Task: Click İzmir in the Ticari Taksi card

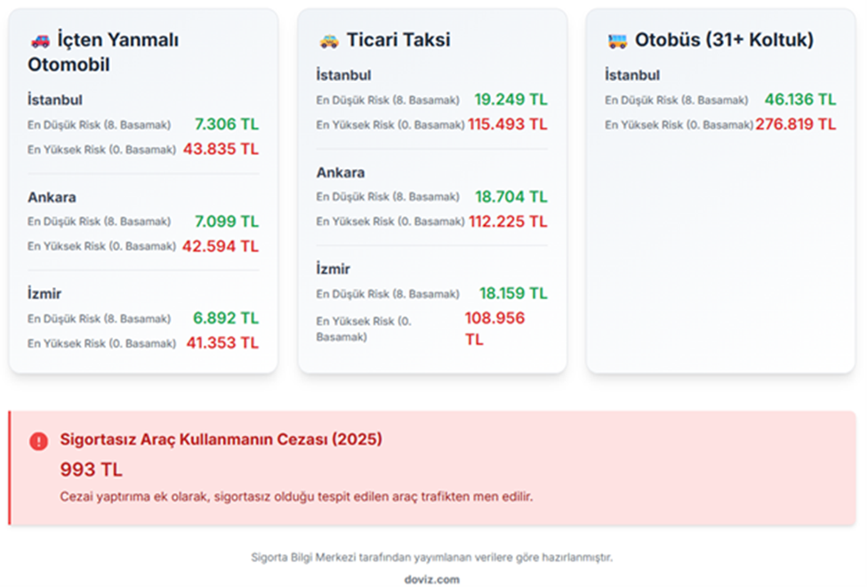Action: (x=334, y=269)
